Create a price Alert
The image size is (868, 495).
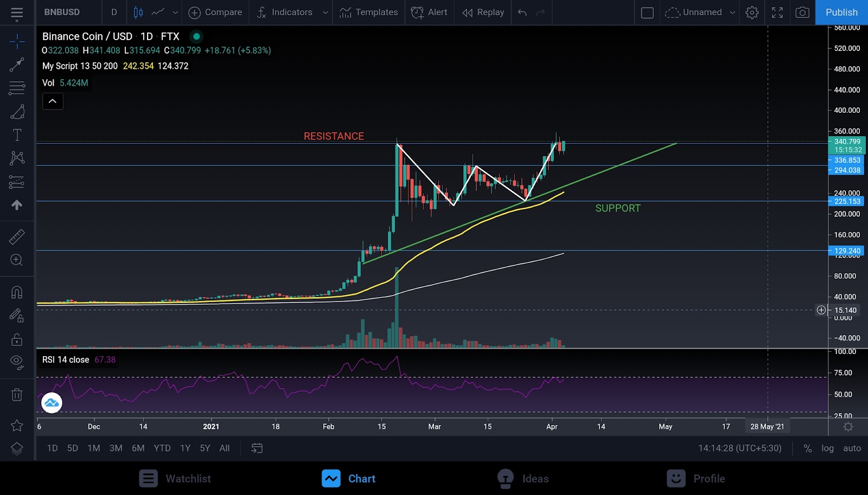(429, 12)
